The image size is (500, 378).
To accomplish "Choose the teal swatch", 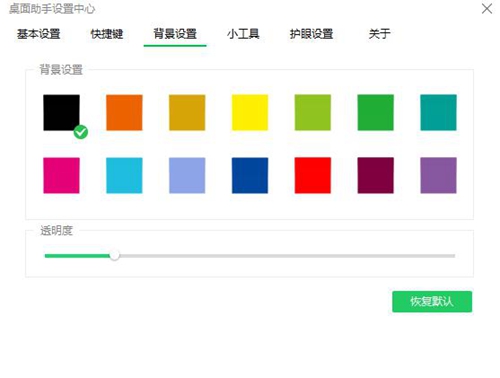I will (438, 113).
